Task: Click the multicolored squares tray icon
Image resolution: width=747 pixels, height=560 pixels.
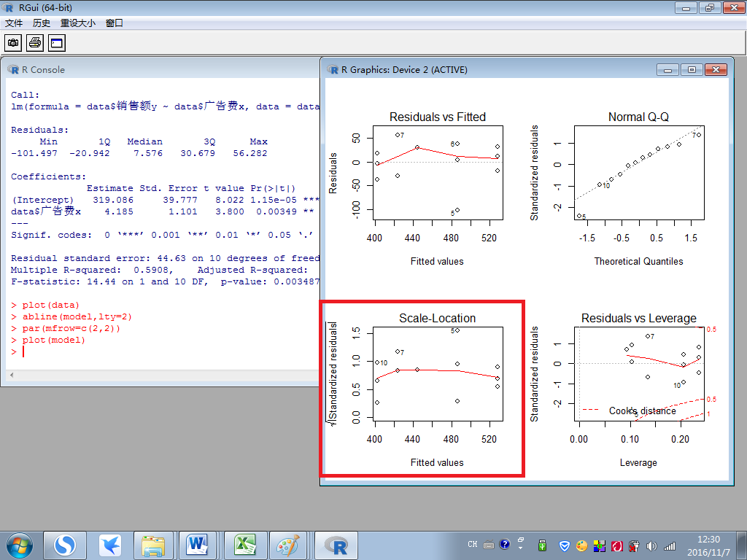Action: pos(600,545)
